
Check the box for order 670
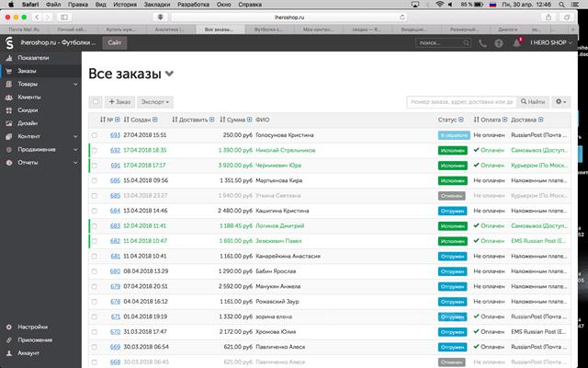(94, 332)
